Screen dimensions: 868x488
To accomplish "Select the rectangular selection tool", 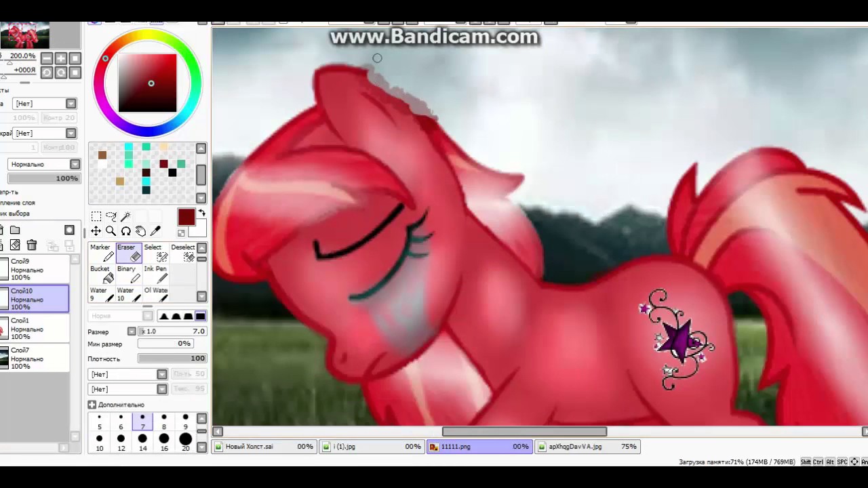I will click(x=96, y=216).
